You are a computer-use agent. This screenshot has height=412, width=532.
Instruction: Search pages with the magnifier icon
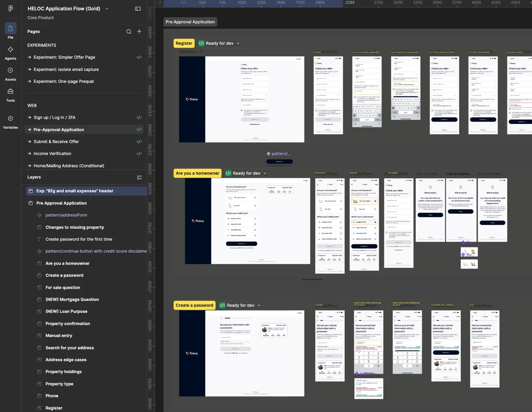point(128,32)
